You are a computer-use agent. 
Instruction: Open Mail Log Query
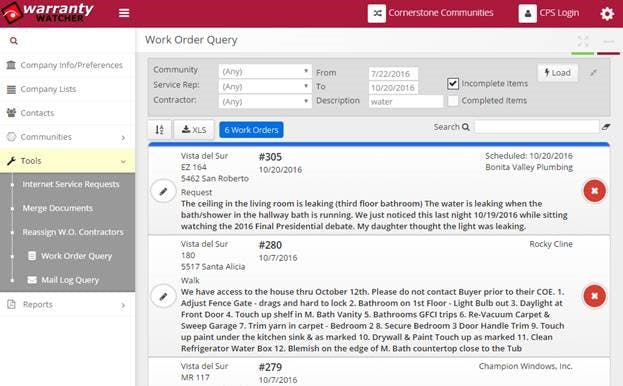(70, 280)
